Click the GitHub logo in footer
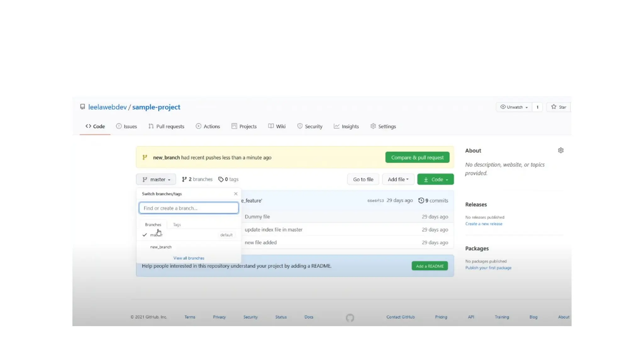The image size is (644, 362). click(x=350, y=318)
